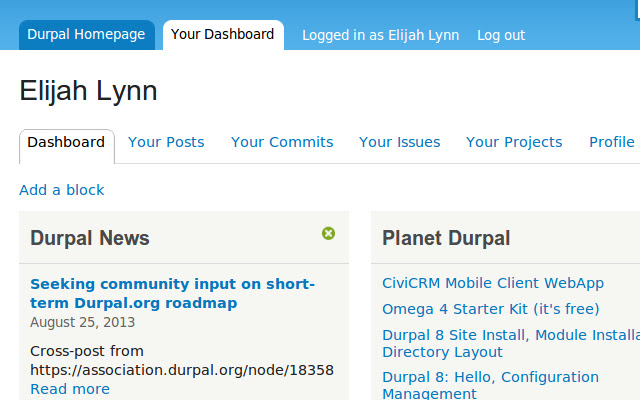Click Read more under Durpal News

[70, 389]
